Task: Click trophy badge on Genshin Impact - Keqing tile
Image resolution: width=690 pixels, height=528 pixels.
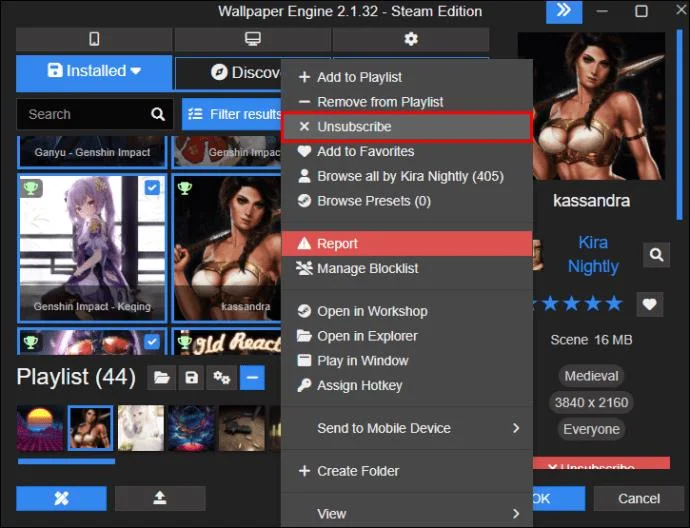Action: coord(31,188)
